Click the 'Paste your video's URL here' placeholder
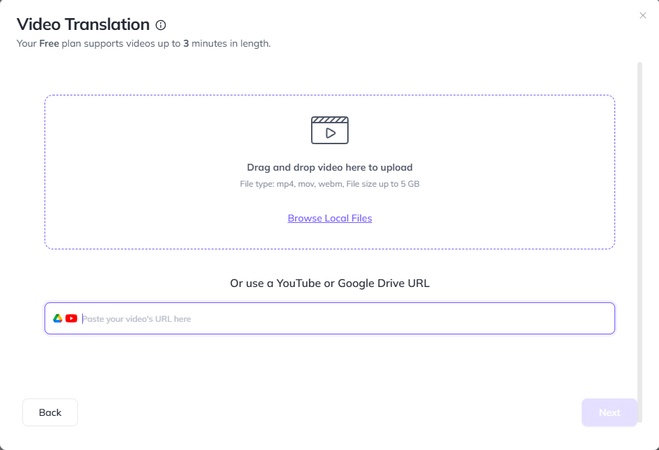Screen dimensions: 659x450 tap(137, 319)
